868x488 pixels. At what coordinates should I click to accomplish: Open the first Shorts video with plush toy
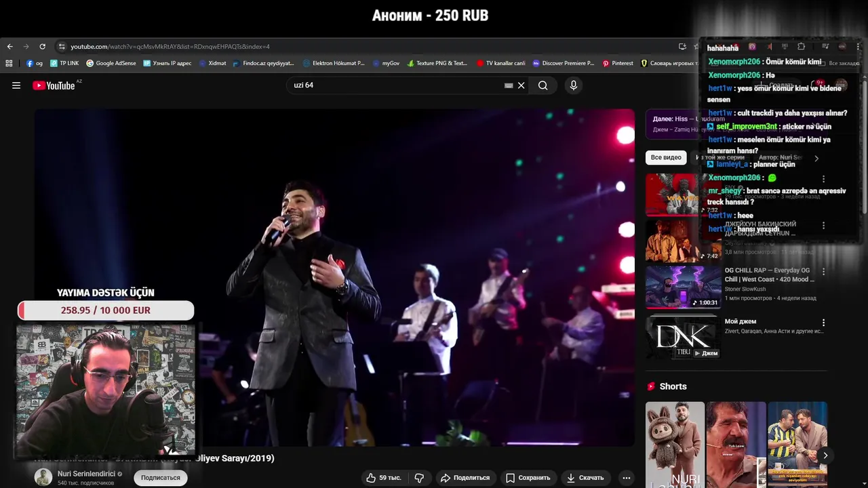pos(675,445)
